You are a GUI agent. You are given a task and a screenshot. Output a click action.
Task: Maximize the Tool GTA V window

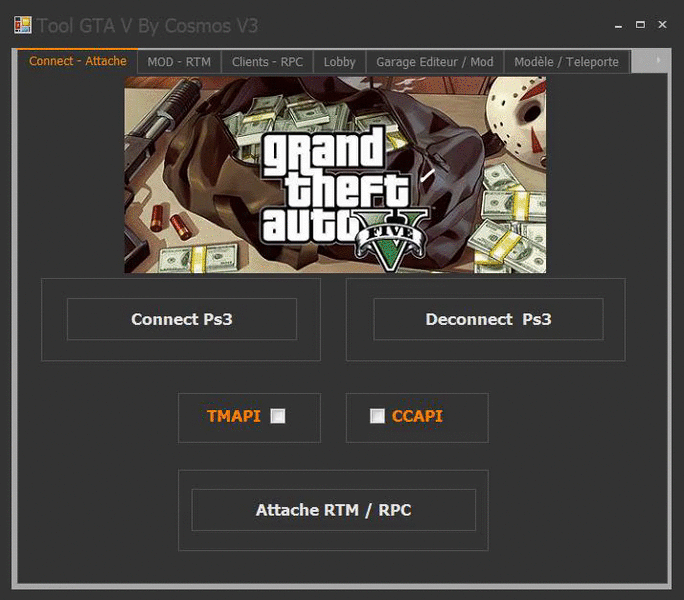pos(640,25)
